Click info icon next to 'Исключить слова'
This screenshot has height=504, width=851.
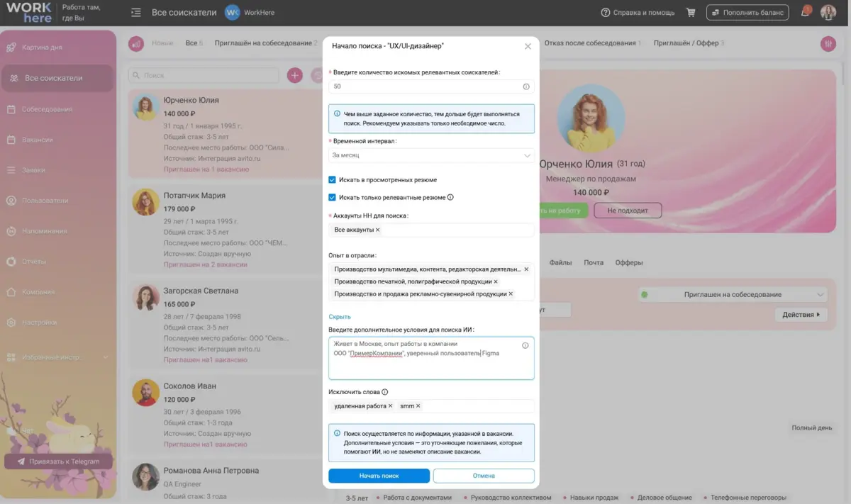385,392
